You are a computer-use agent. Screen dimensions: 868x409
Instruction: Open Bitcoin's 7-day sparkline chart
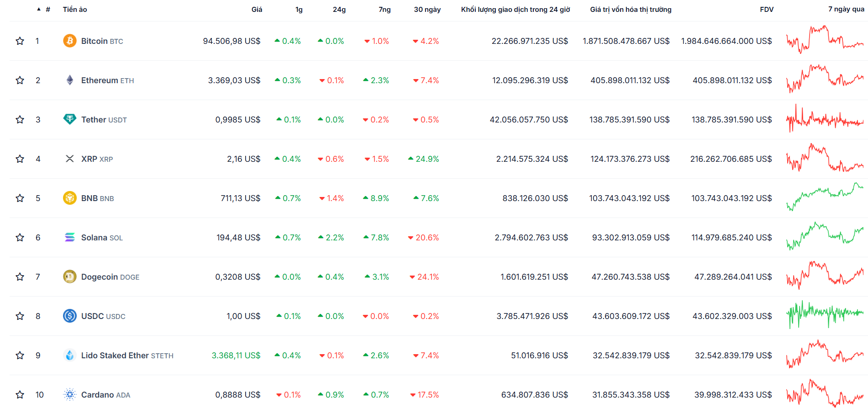point(825,40)
